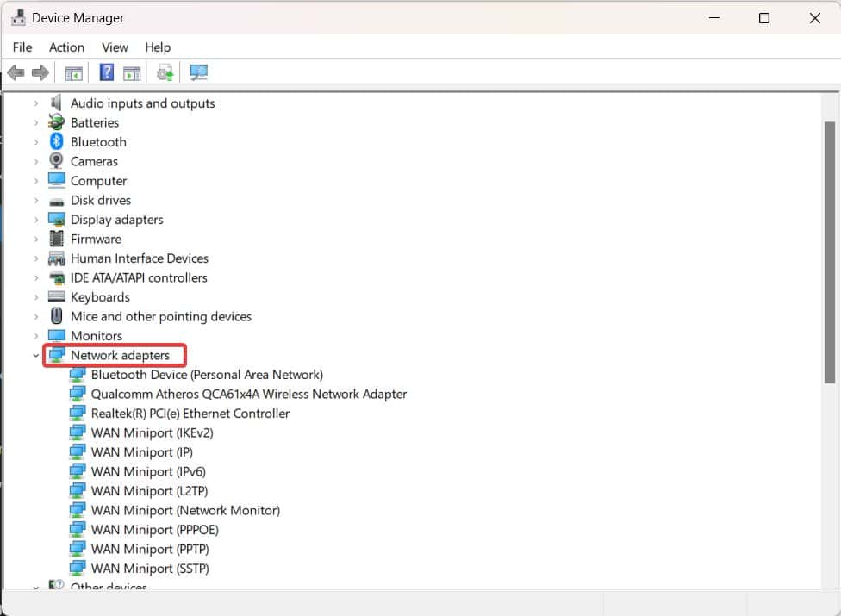Select WAN Miniport (PPPOE) device
841x616 pixels.
(153, 530)
